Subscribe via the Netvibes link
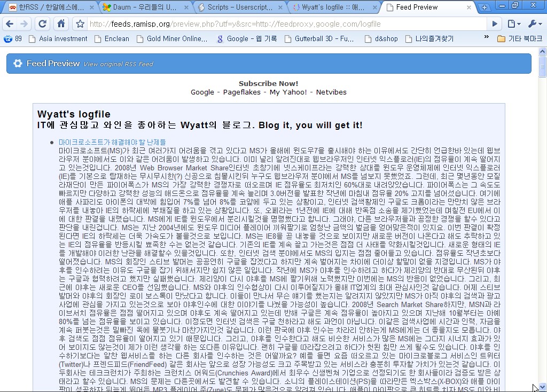 [x=331, y=92]
